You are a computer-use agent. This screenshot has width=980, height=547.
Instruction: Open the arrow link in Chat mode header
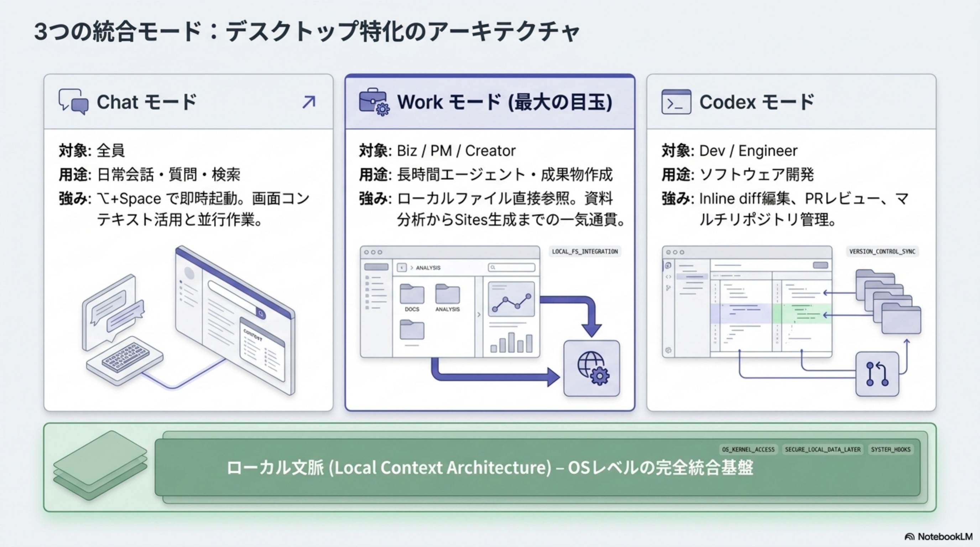309,102
